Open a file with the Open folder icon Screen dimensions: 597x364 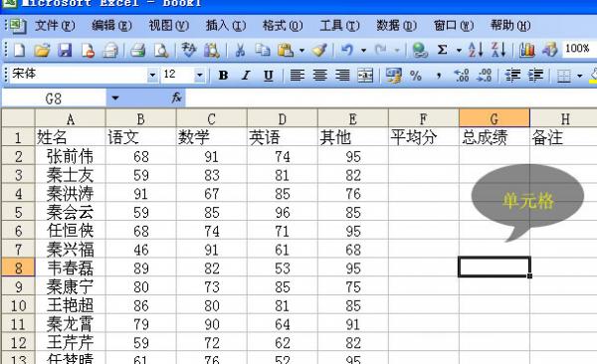[x=42, y=50]
